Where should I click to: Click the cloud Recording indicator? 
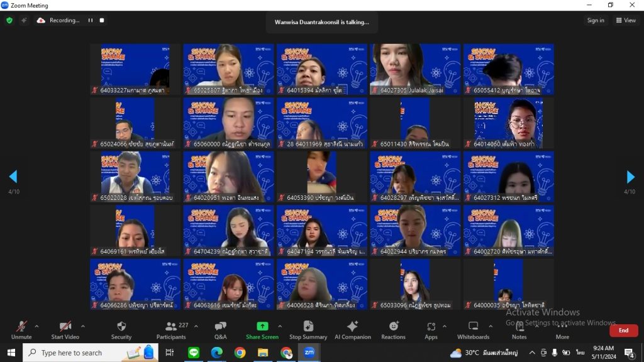[58, 20]
